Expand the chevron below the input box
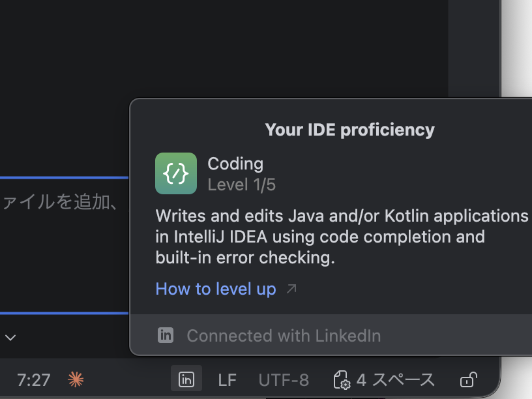Screen dimensions: 532x399 pos(10,338)
